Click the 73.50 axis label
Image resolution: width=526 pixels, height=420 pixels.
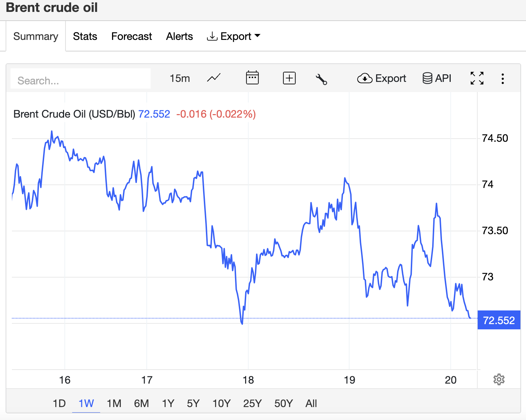pyautogui.click(x=495, y=231)
